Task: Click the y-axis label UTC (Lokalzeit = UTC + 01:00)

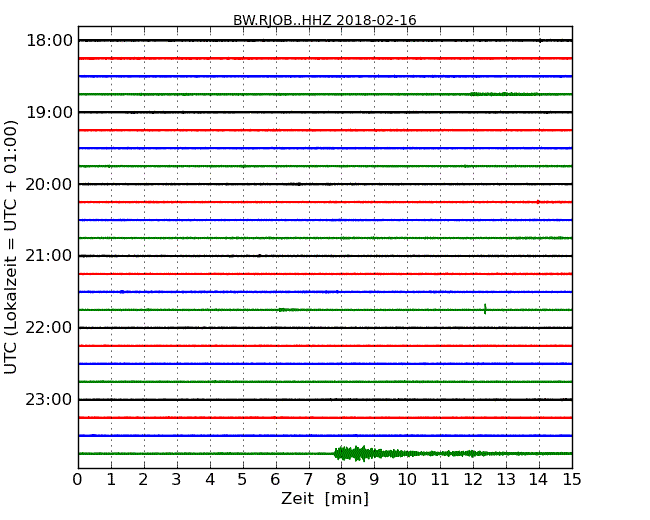Action: [x=11, y=247]
